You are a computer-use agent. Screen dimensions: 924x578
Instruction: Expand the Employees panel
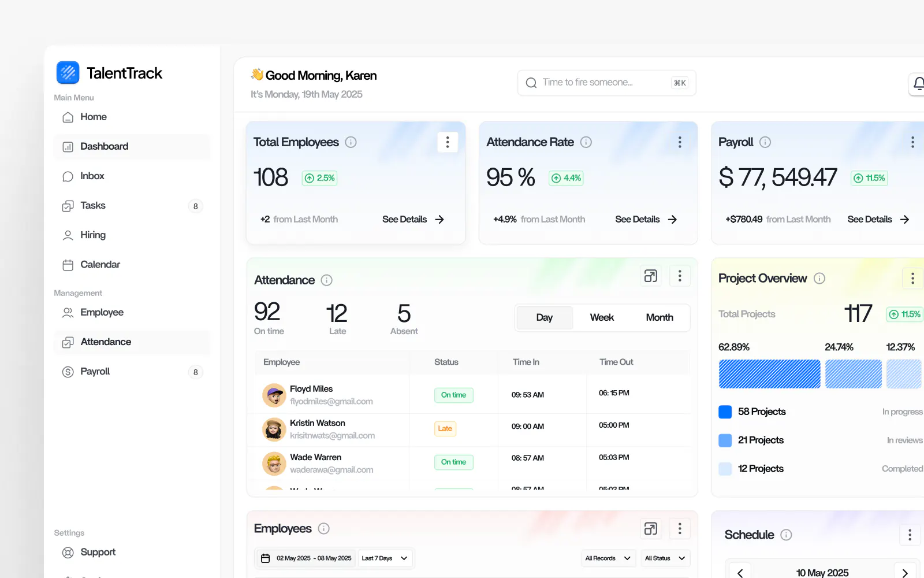click(651, 529)
